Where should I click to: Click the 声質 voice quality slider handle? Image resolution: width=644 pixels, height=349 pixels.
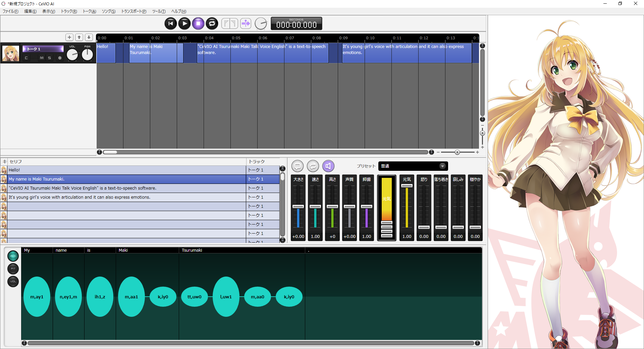pos(350,206)
